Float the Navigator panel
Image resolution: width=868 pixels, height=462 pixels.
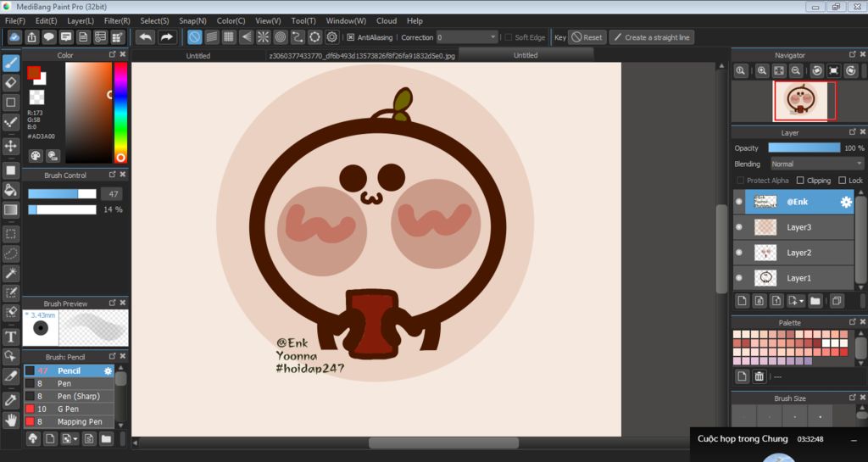tap(852, 54)
